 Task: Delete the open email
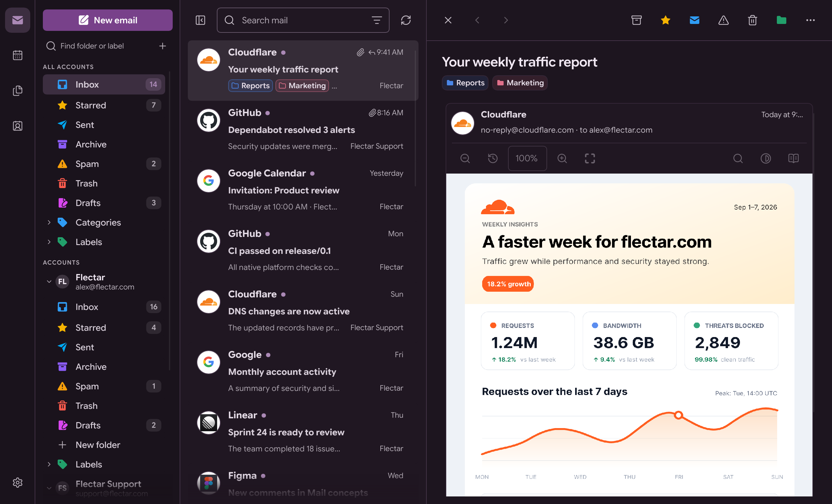[752, 20]
